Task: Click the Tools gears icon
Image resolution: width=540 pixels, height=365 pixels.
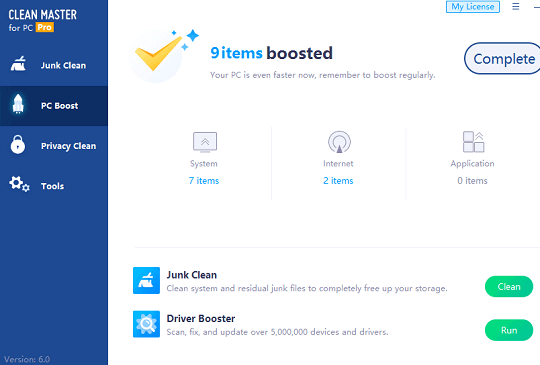Action: pos(19,184)
